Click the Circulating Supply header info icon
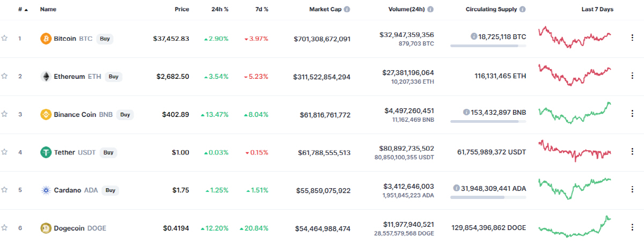Viewport: 644px width, 244px height. point(523,10)
